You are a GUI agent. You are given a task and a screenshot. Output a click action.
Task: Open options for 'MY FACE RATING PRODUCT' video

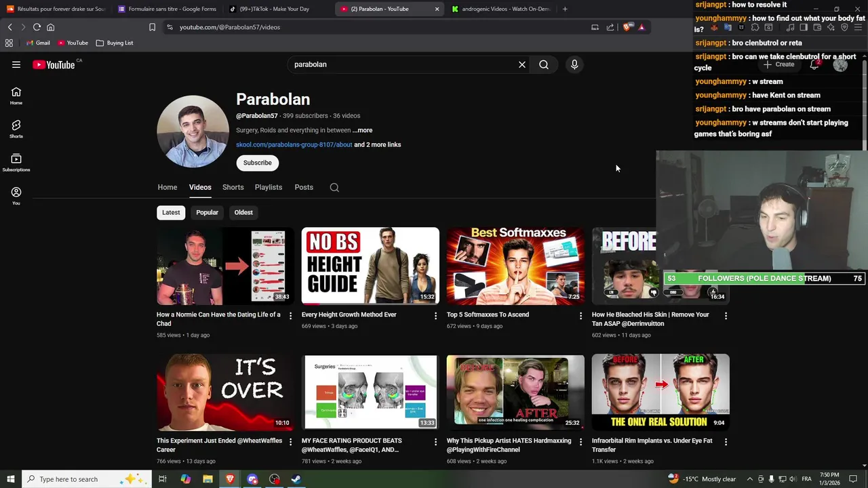[x=435, y=442]
